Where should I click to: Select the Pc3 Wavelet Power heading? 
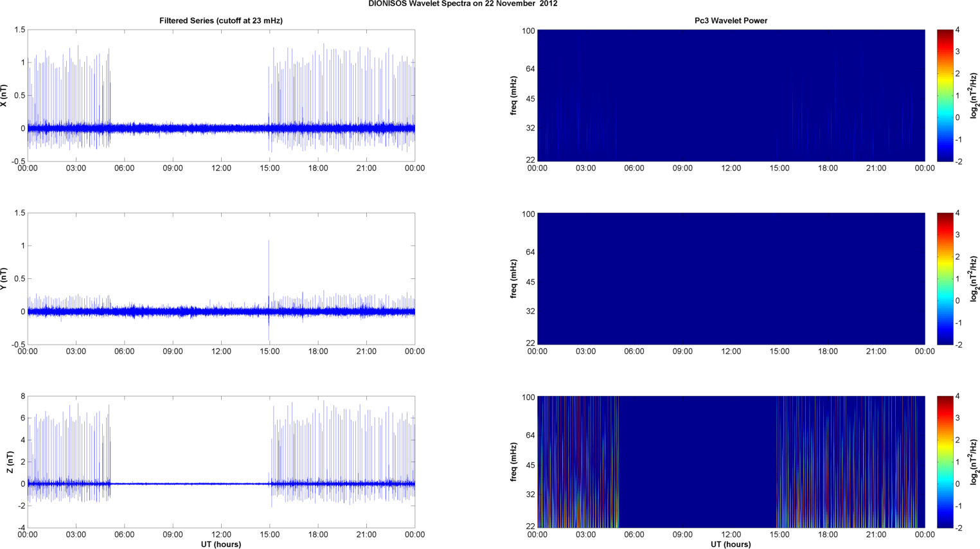point(731,21)
